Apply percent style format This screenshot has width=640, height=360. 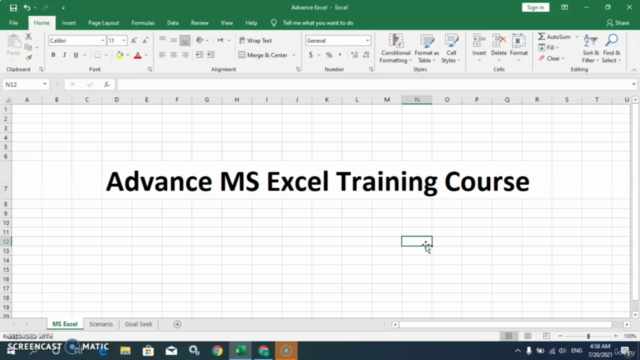329,55
